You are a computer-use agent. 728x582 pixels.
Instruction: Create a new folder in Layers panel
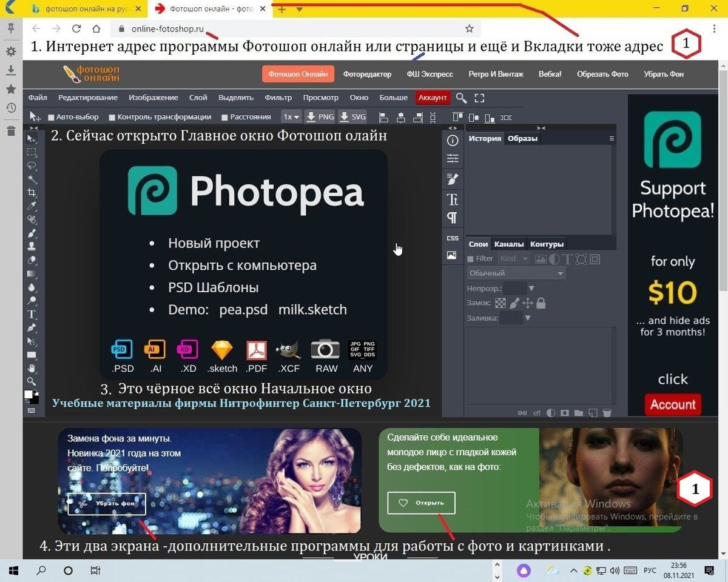coord(579,413)
